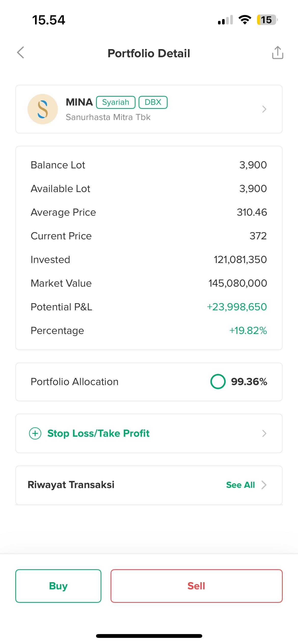Open See All transactions link
298x644 pixels.
(x=240, y=485)
